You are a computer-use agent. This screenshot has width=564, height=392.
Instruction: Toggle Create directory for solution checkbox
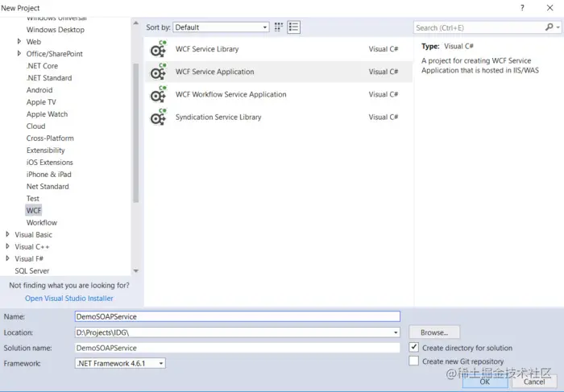click(413, 347)
